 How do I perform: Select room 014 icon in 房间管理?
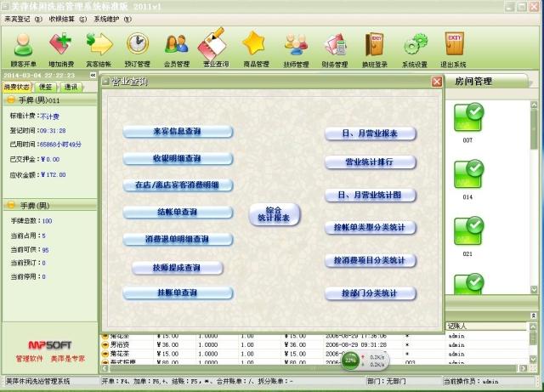coord(468,174)
